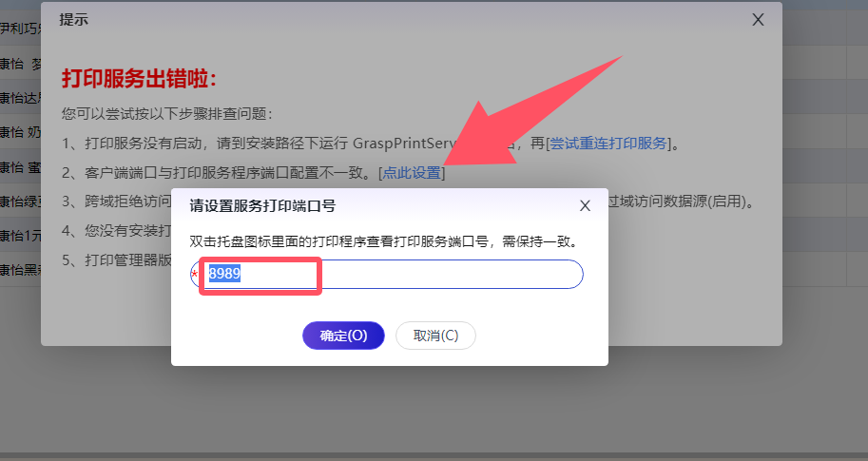Select the 康怡达 list row
The image size is (868, 461).
tap(19, 98)
